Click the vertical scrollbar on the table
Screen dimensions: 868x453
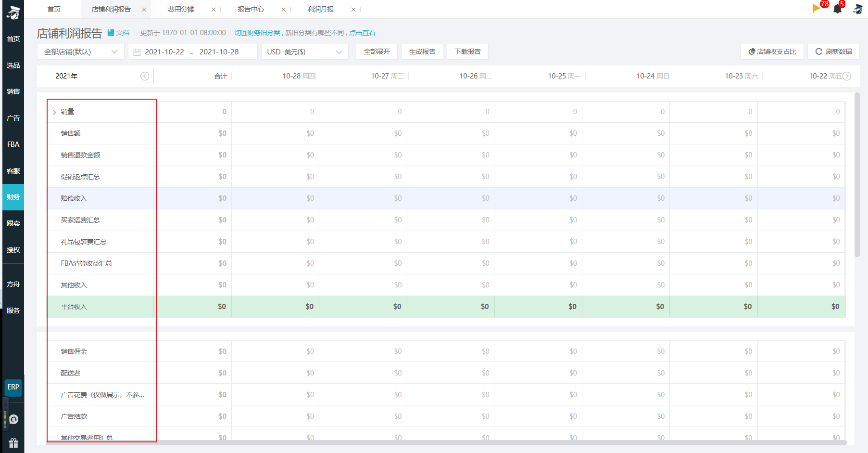coord(856,175)
